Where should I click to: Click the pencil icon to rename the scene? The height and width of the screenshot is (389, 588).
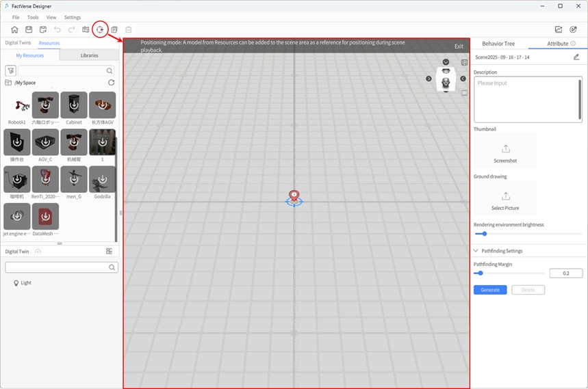(x=576, y=57)
